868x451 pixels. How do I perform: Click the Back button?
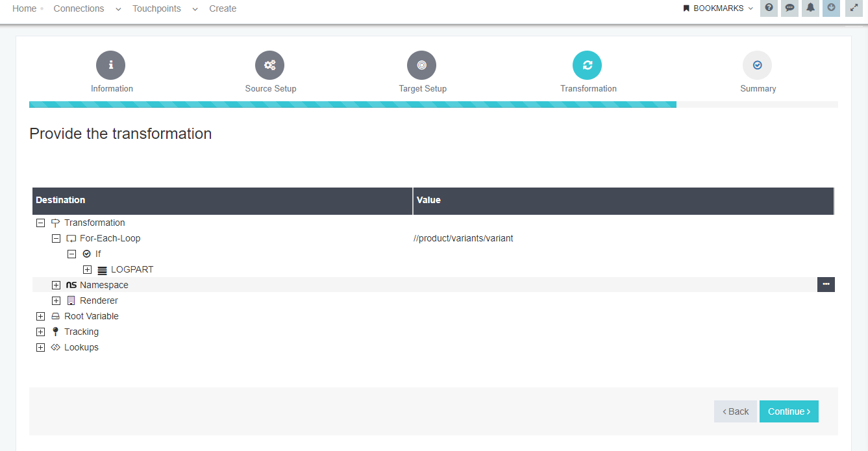[735, 411]
